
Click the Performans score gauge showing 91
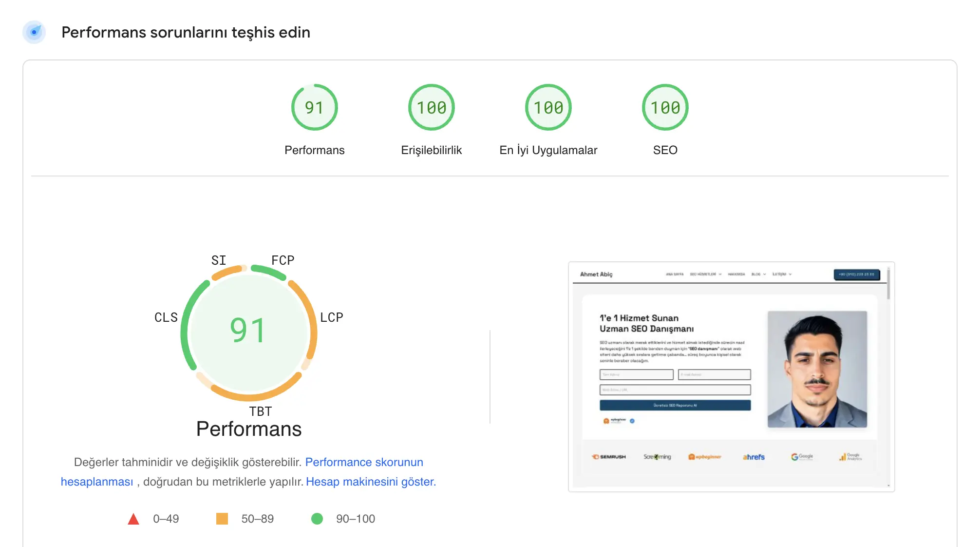pos(314,107)
